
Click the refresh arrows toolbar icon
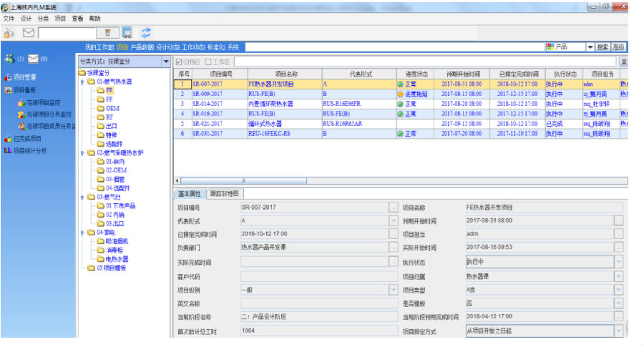click(x=146, y=32)
